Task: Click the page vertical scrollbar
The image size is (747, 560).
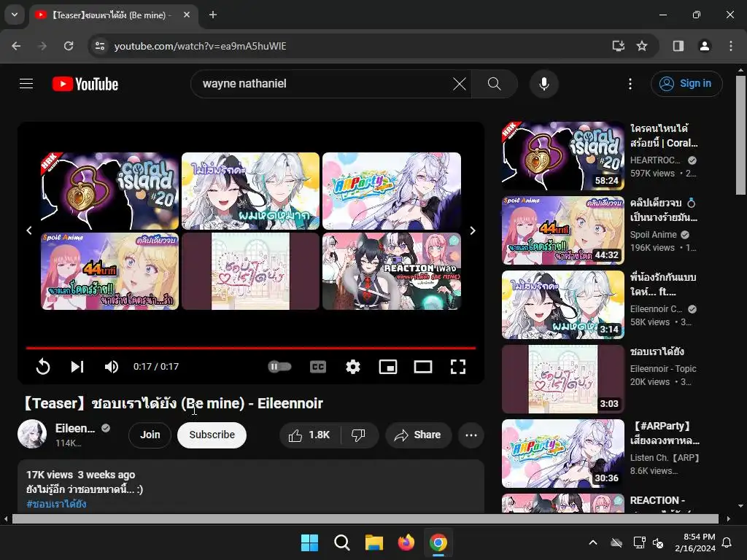Action: [x=740, y=135]
